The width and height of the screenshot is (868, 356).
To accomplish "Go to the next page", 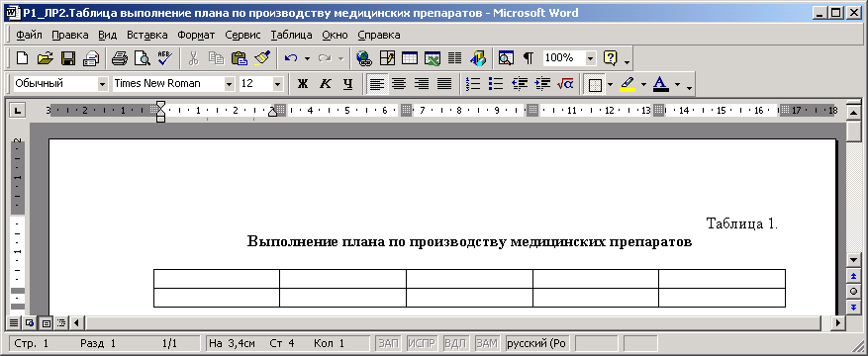I will click(853, 307).
